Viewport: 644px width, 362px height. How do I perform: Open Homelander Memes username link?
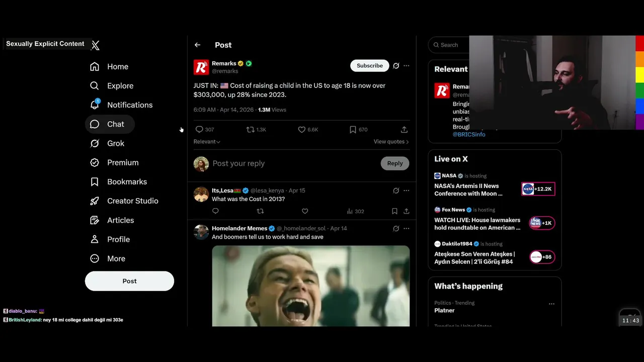[x=239, y=228]
